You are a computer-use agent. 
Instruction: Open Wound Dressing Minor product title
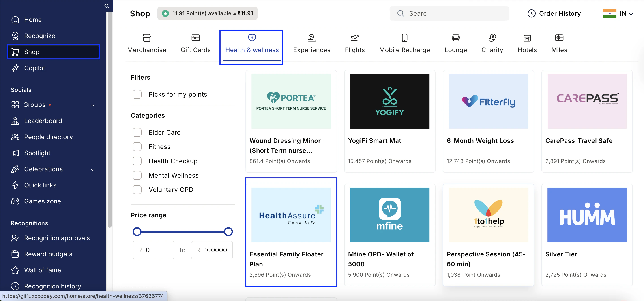pyautogui.click(x=287, y=146)
